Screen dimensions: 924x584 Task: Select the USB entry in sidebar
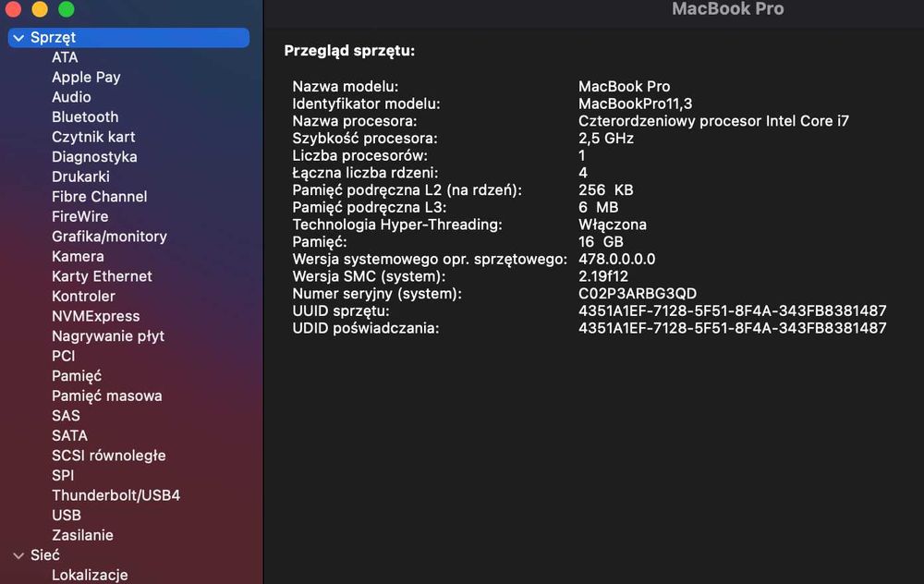[67, 516]
